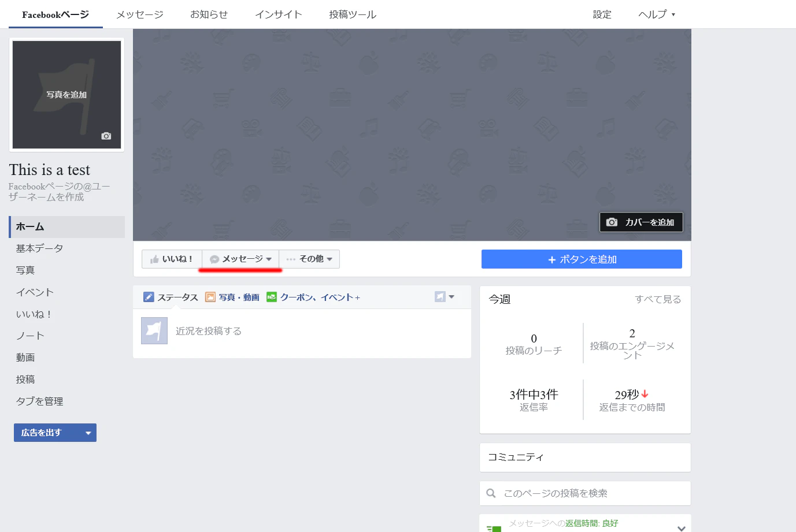Open the Facebookページ tab

55,14
